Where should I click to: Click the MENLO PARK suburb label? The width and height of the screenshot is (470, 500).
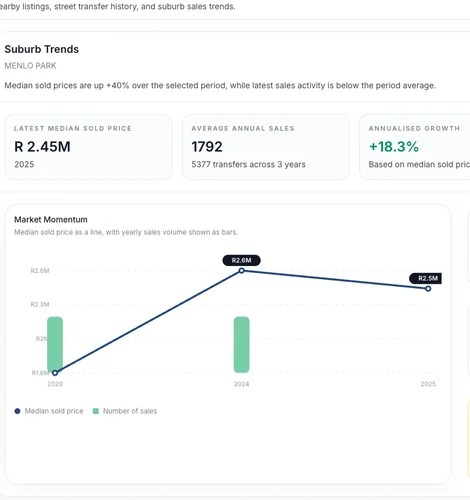pyautogui.click(x=30, y=66)
